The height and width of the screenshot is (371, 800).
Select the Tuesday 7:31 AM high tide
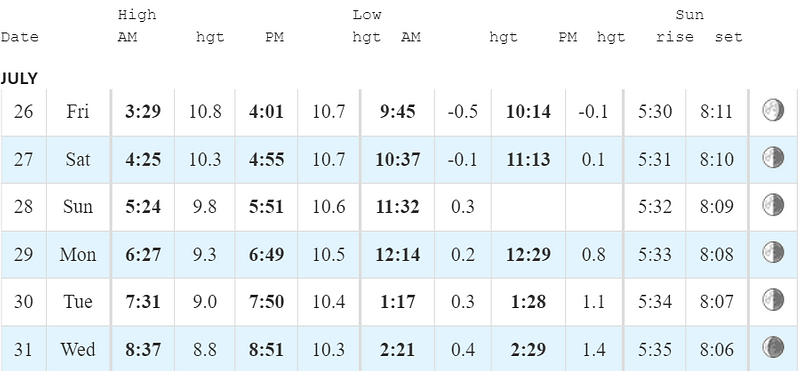coord(143,302)
